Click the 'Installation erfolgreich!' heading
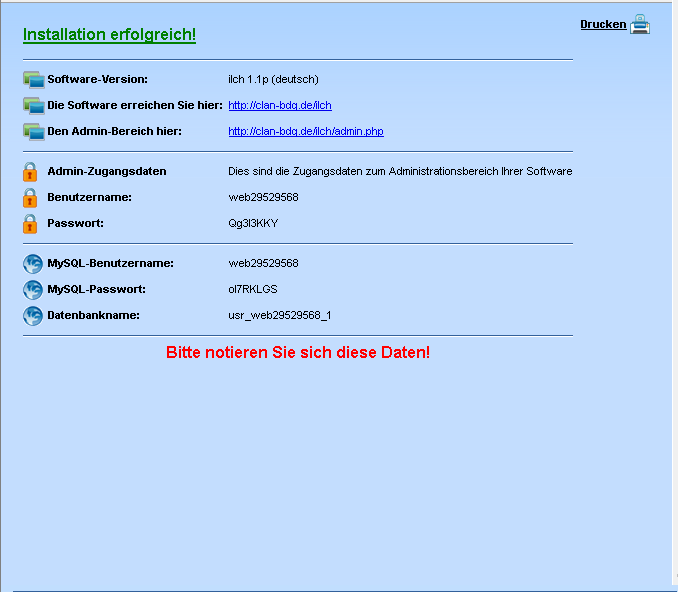The width and height of the screenshot is (678, 592). click(x=109, y=35)
